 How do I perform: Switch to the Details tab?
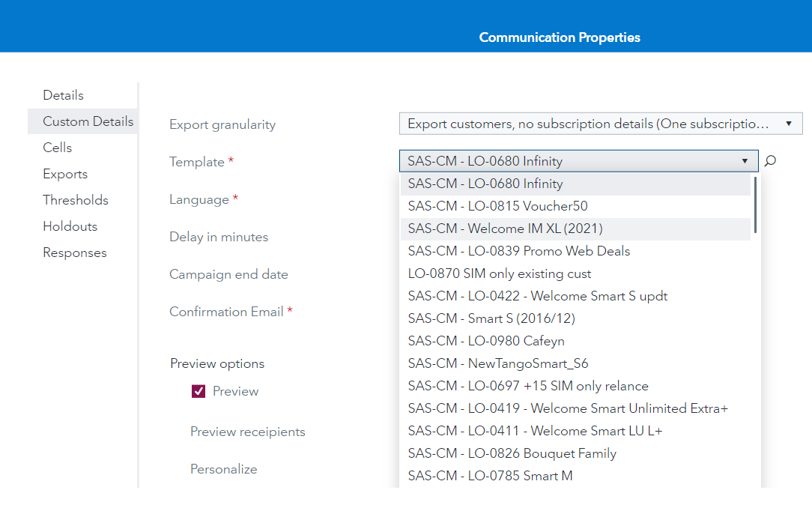tap(63, 95)
